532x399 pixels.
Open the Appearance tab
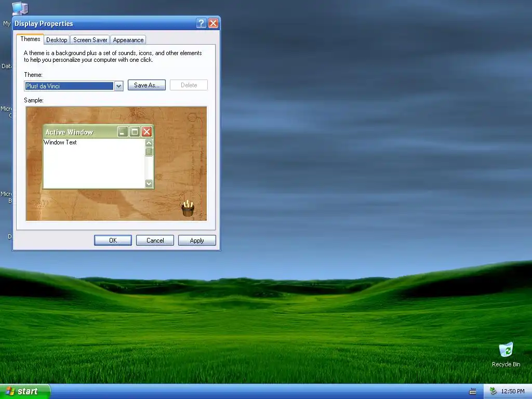pyautogui.click(x=128, y=39)
